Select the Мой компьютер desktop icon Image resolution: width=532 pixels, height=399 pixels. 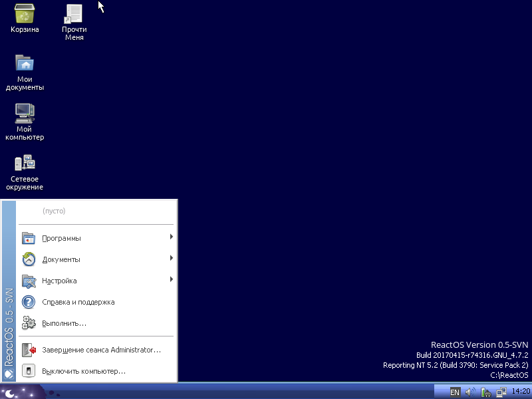[25, 122]
